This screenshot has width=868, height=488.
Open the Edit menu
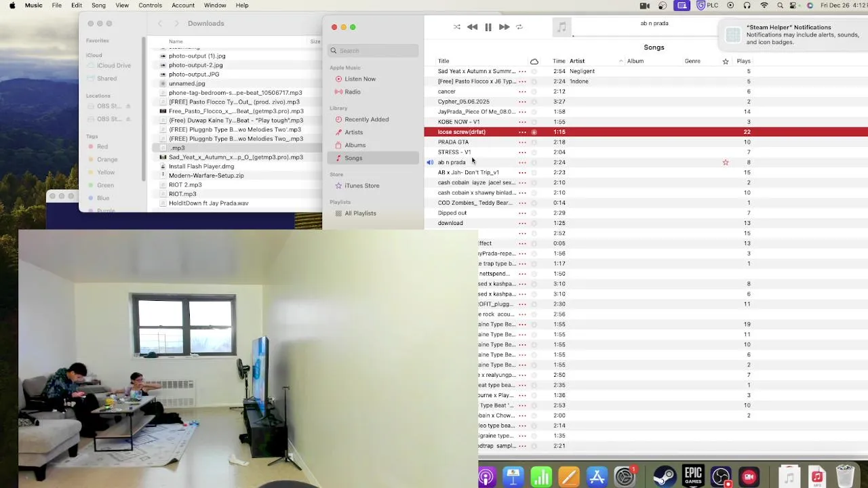[x=77, y=5]
